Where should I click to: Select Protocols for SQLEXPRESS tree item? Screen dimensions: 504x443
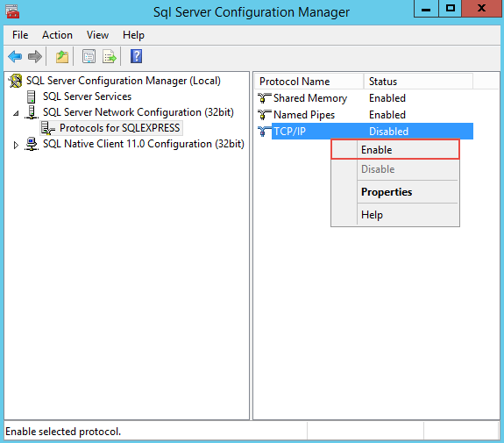point(119,128)
